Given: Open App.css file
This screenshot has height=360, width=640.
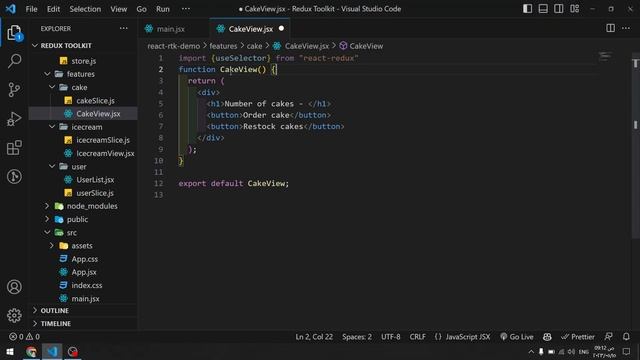Looking at the screenshot, I should click(84, 259).
